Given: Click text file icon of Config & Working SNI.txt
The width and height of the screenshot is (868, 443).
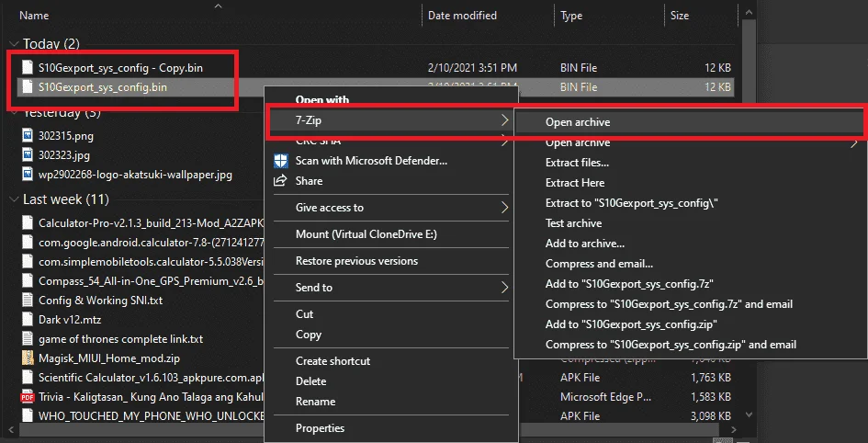Looking at the screenshot, I should [x=28, y=301].
